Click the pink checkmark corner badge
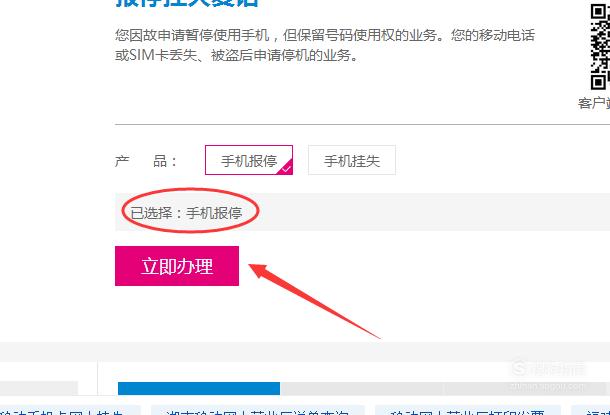Image resolution: width=610 pixels, height=415 pixels. point(286,168)
